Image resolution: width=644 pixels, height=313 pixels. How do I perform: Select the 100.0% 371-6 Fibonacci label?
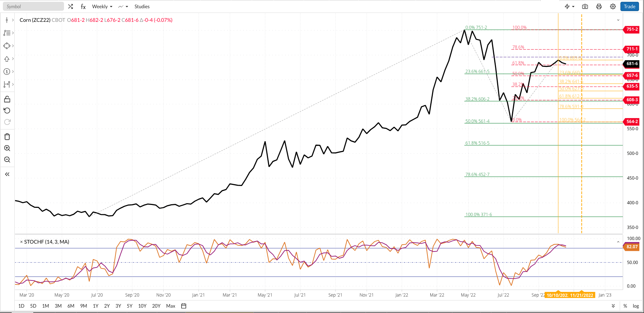[479, 215]
